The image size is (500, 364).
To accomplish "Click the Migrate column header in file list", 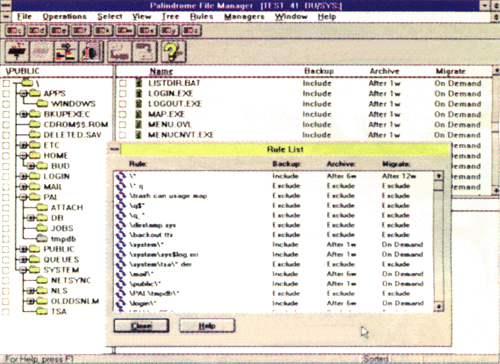I will pyautogui.click(x=450, y=71).
